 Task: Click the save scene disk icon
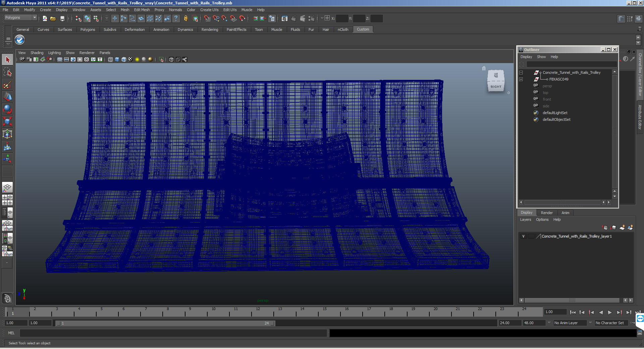coord(62,18)
